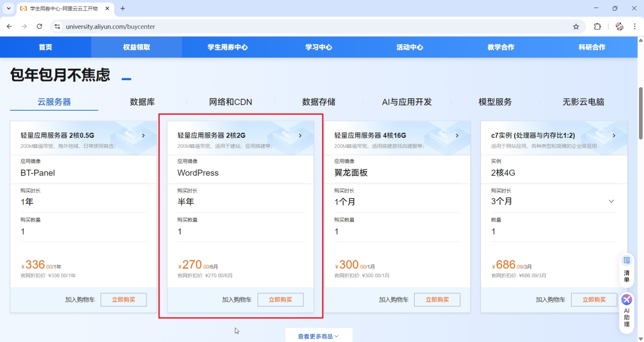This screenshot has width=644, height=342.
Task: Click the page vertical scrollbar thumb
Action: coord(640,113)
